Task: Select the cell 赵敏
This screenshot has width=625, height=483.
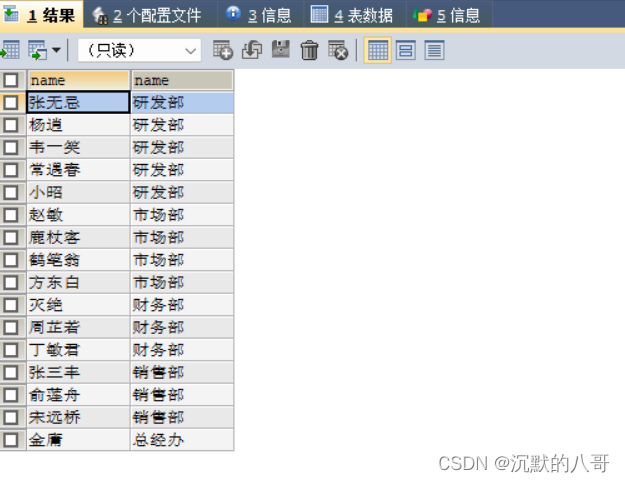Action: [79, 215]
